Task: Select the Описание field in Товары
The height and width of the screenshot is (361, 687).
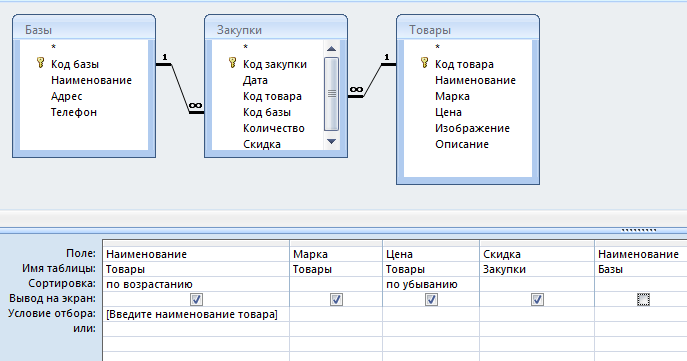Action: 462,144
